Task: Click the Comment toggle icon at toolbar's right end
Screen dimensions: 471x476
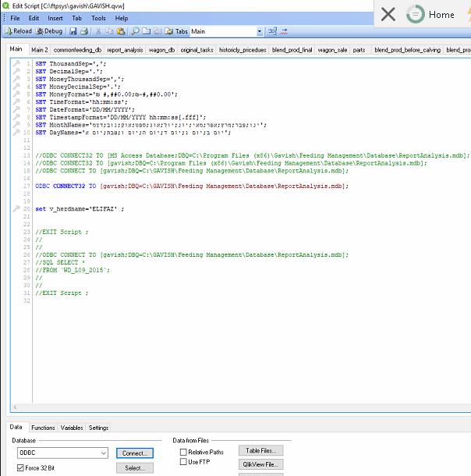Action: [x=285, y=31]
